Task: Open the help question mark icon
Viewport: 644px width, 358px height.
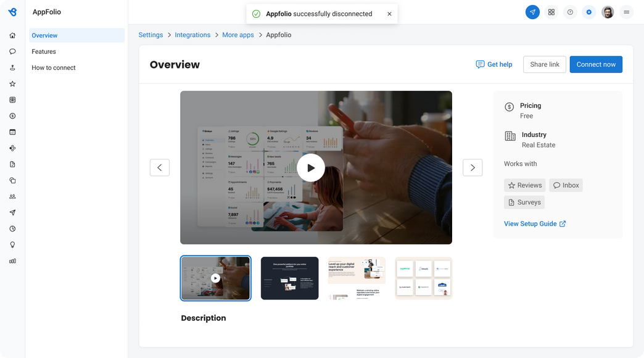Action: click(x=570, y=12)
